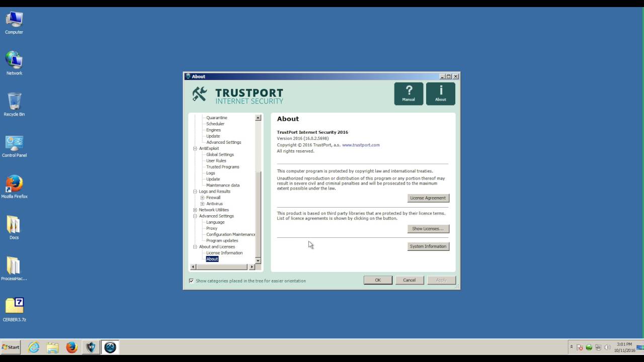
Task: Launch Mozilla Firefox desktop shortcut
Action: tap(14, 187)
